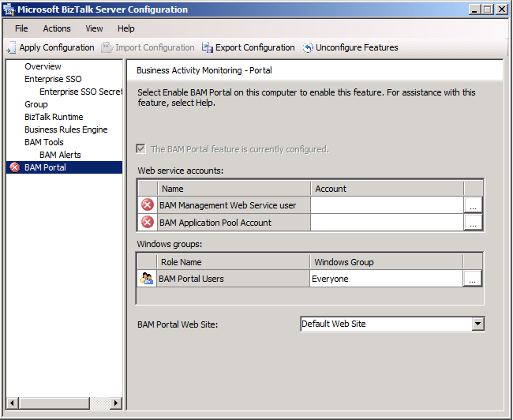Click the Everyone Windows Group cell
The width and height of the screenshot is (513, 420).
(x=386, y=279)
